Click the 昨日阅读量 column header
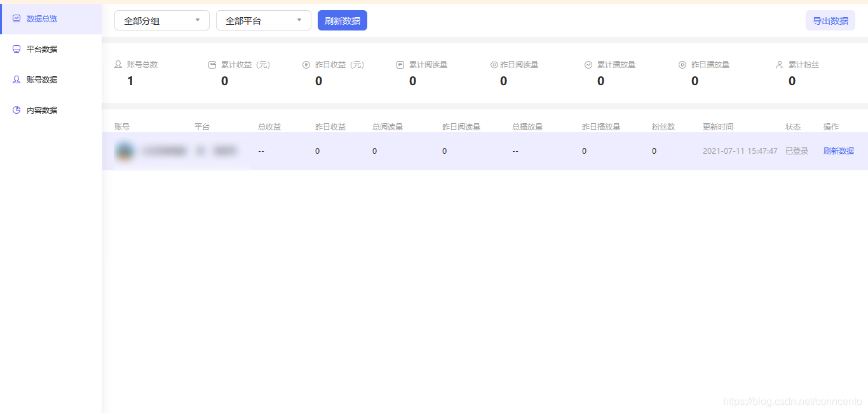The image size is (868, 413). [461, 127]
